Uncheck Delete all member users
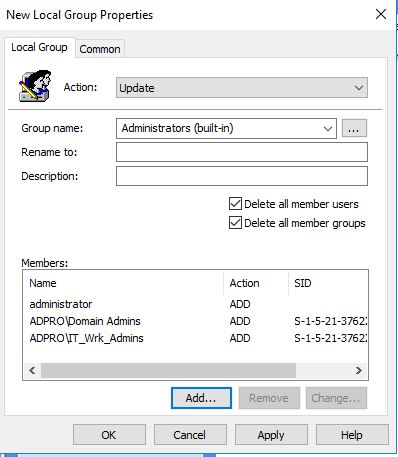Screen dimensions: 398x457 click(x=235, y=204)
